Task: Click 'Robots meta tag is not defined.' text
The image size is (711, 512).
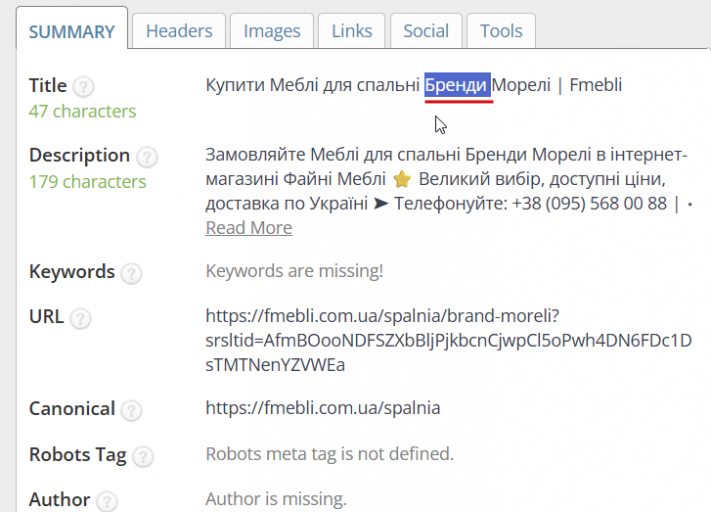Action: 330,453
